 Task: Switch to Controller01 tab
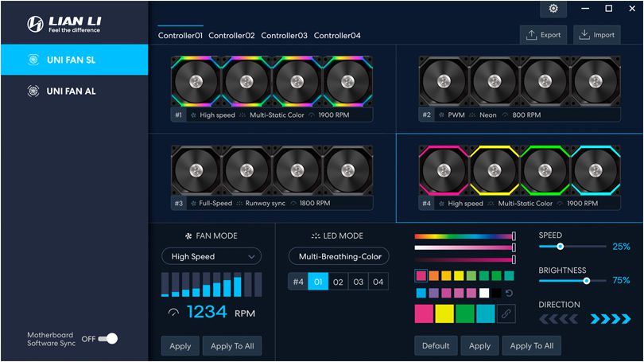click(180, 35)
